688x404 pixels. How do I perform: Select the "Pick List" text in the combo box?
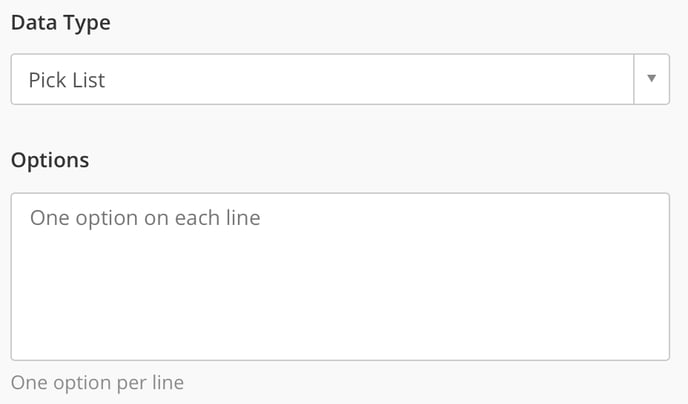click(67, 80)
